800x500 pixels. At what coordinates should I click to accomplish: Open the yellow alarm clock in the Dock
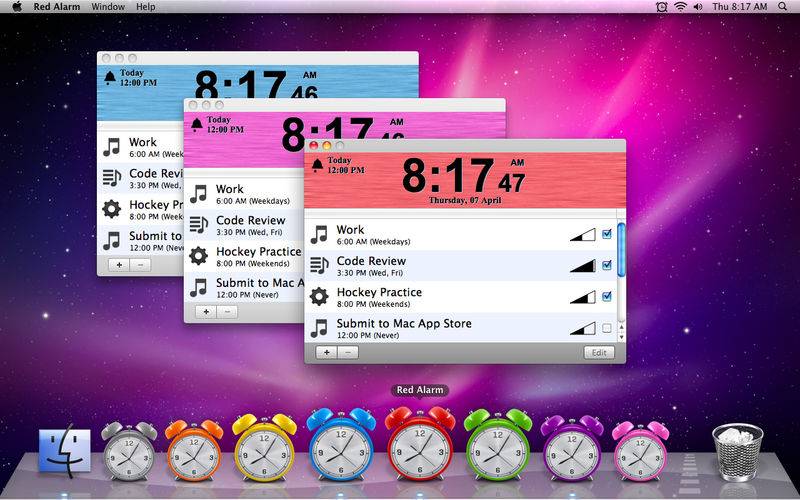pyautogui.click(x=264, y=447)
